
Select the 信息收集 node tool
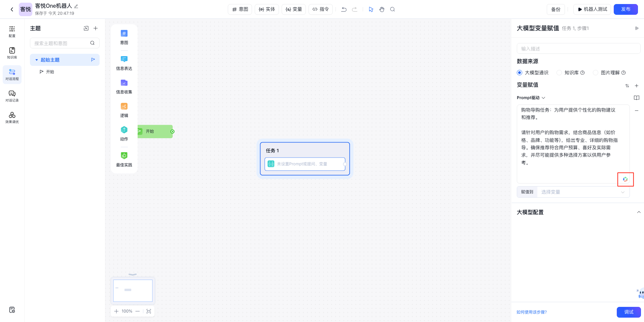pos(124,86)
